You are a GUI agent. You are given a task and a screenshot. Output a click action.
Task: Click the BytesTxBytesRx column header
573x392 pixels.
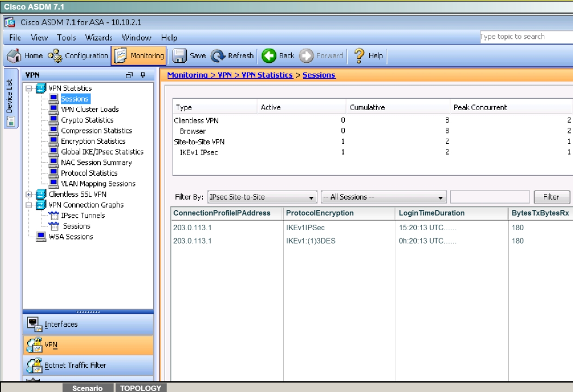coord(541,213)
